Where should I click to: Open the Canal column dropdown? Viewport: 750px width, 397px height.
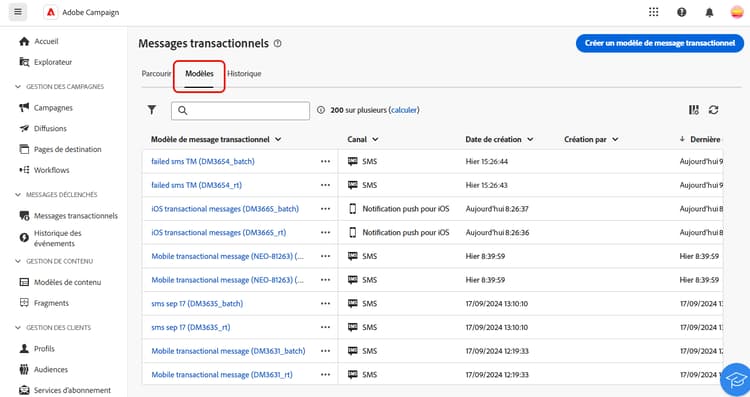(375, 140)
